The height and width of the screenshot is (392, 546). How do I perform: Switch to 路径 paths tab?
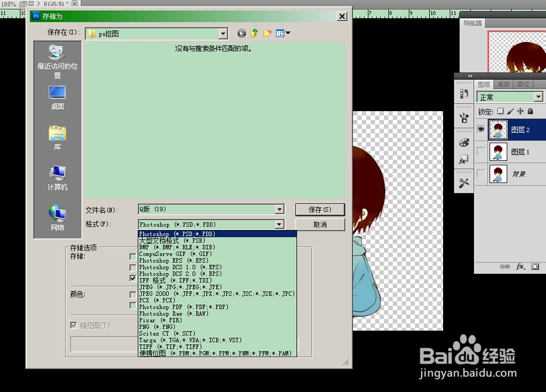pyautogui.click(x=523, y=85)
